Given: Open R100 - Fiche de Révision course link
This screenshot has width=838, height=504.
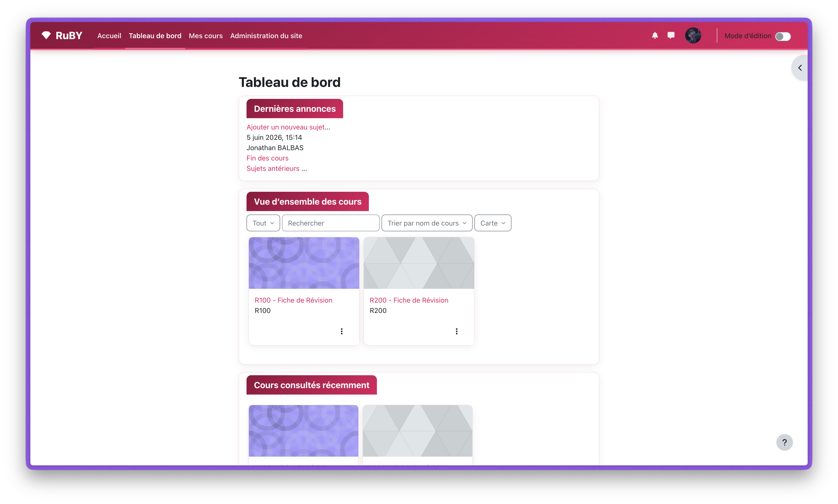Looking at the screenshot, I should tap(293, 300).
